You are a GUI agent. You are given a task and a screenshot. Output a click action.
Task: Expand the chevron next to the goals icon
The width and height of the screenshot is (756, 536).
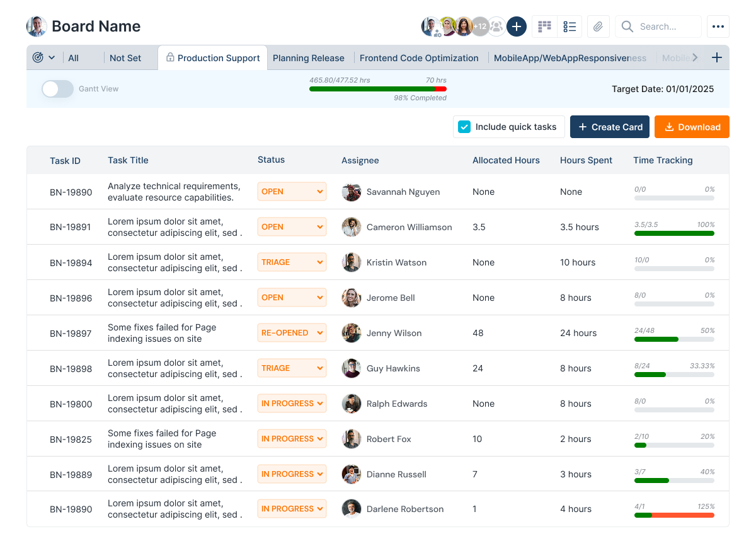pos(52,57)
